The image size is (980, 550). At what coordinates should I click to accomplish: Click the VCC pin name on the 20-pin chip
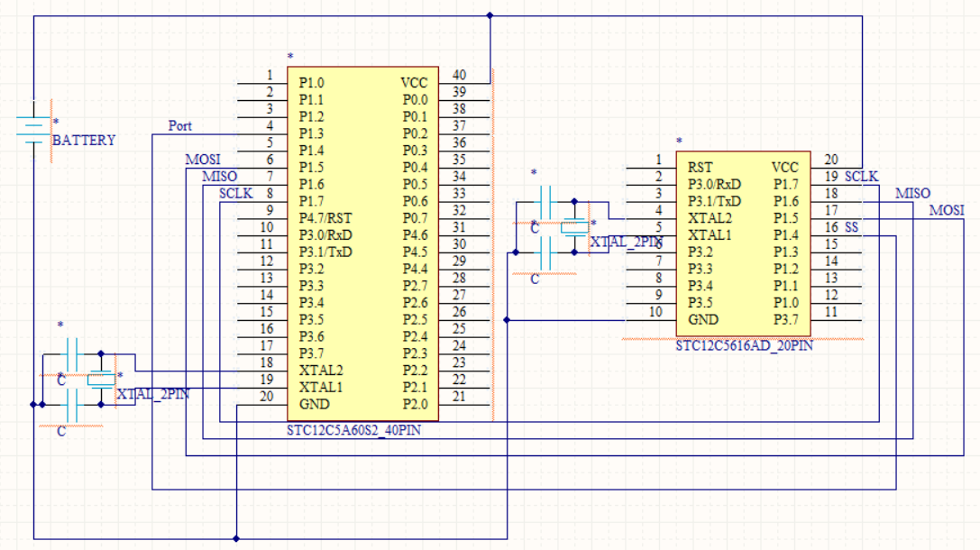click(x=785, y=167)
